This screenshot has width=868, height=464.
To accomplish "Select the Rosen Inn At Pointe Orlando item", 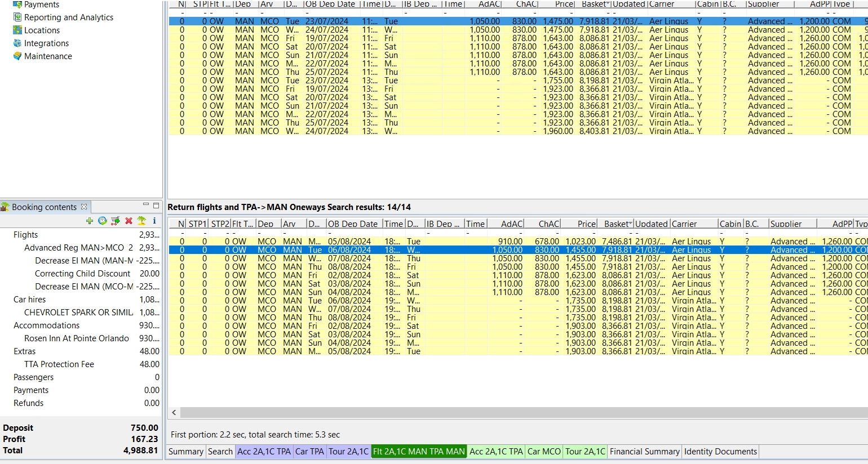I will pyautogui.click(x=77, y=338).
